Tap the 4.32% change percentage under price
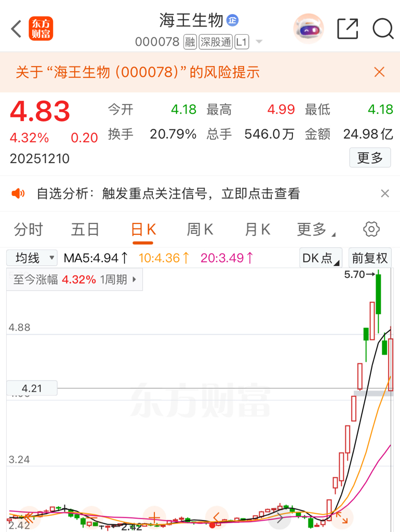The height and width of the screenshot is (532, 400). pos(30,138)
